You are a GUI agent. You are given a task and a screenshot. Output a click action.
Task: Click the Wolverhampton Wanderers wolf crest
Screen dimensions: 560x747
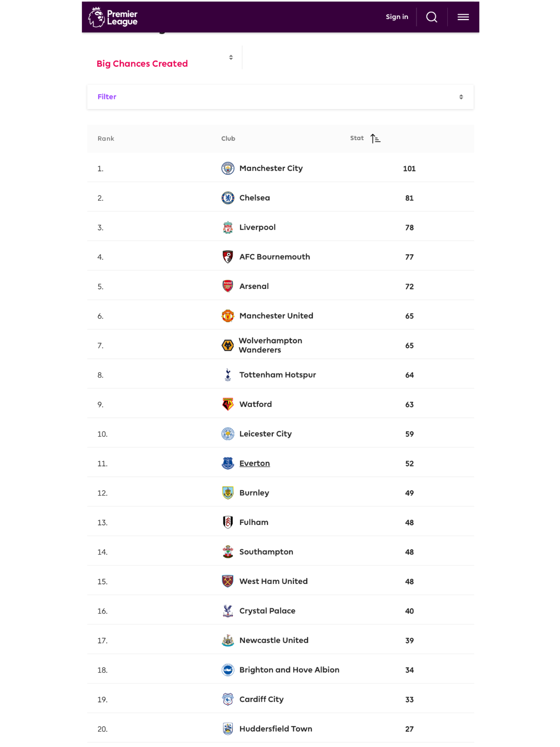[228, 345]
